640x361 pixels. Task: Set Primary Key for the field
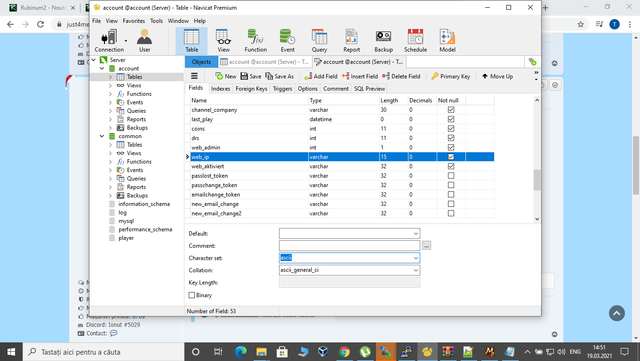tap(451, 76)
